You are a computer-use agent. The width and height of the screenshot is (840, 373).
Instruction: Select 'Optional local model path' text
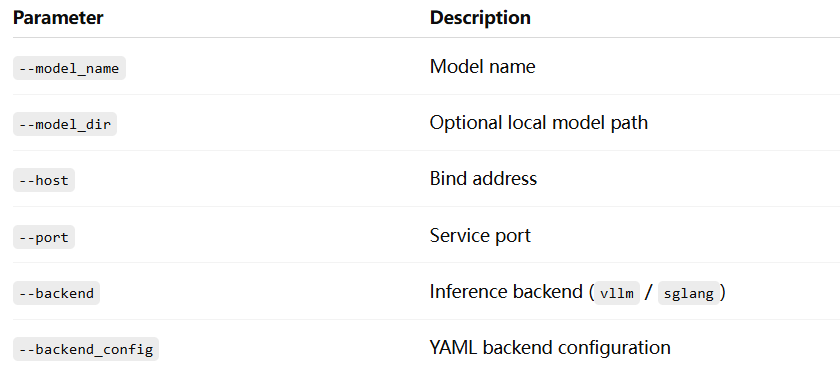[x=538, y=123]
